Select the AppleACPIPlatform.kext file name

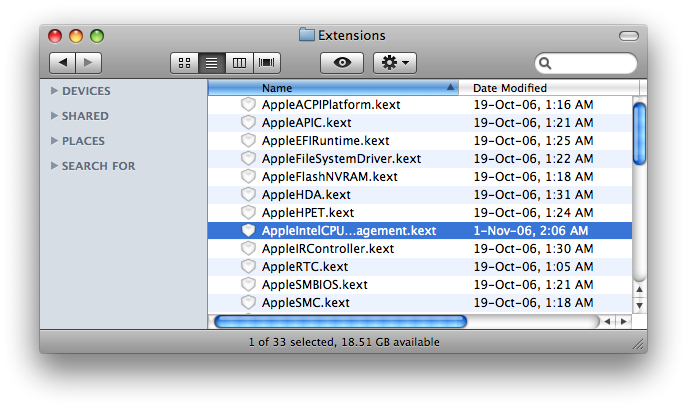coord(331,105)
